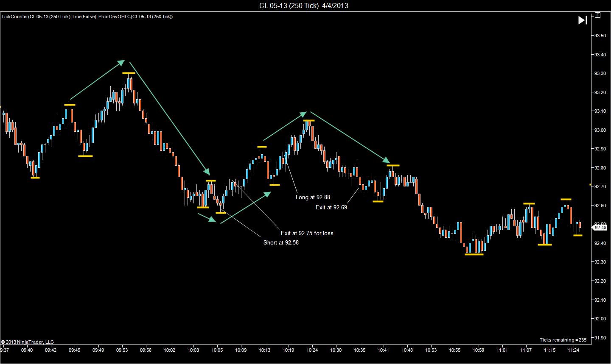Click the 10:41 time axis label
The image size is (611, 364).
pyautogui.click(x=384, y=350)
